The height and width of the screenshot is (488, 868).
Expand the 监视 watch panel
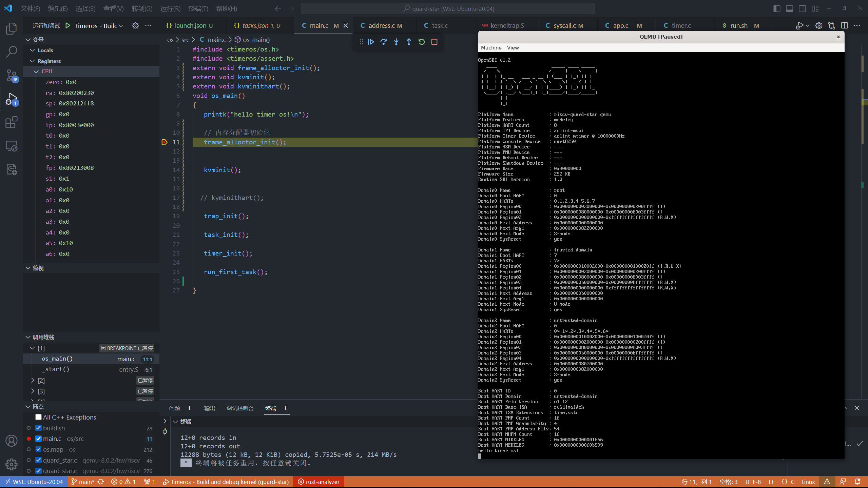(27, 267)
